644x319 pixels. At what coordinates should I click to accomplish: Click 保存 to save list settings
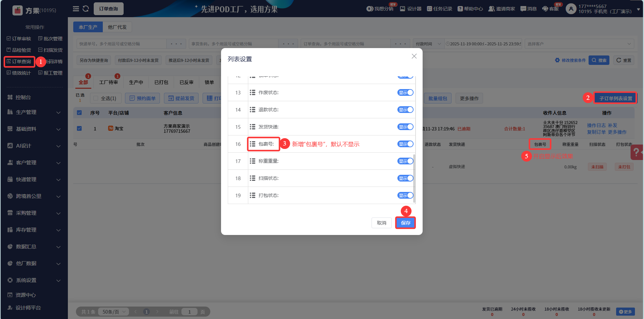tap(405, 223)
